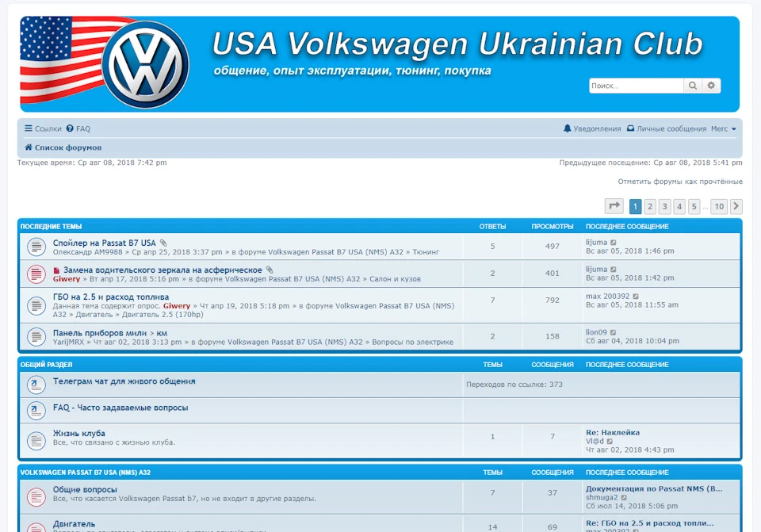
Task: Click link icon beside Телеграм чат
Action: click(36, 385)
